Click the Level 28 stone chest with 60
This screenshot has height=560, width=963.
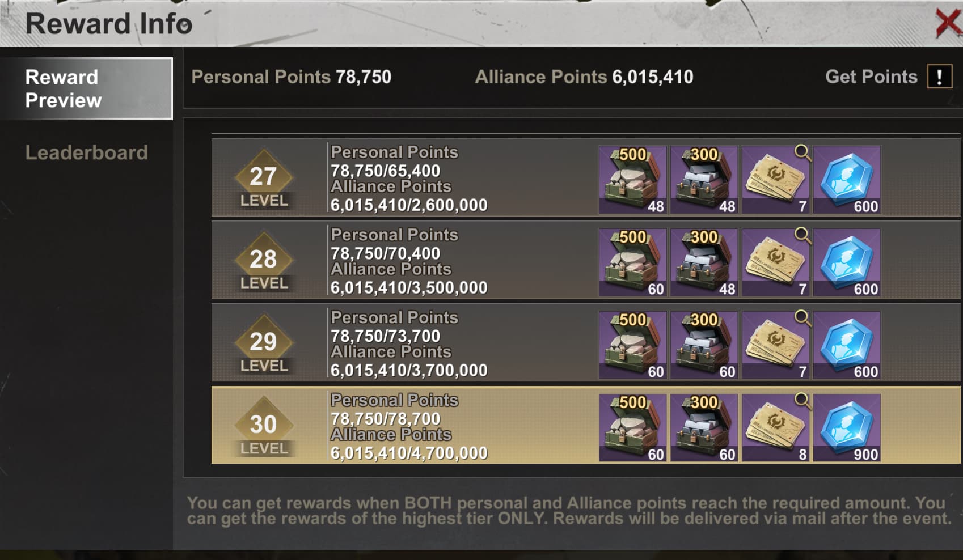(632, 262)
